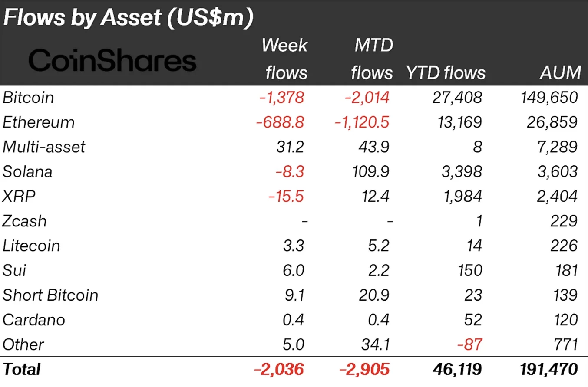
Task: Click the CoinShares logo
Action: pos(112,60)
